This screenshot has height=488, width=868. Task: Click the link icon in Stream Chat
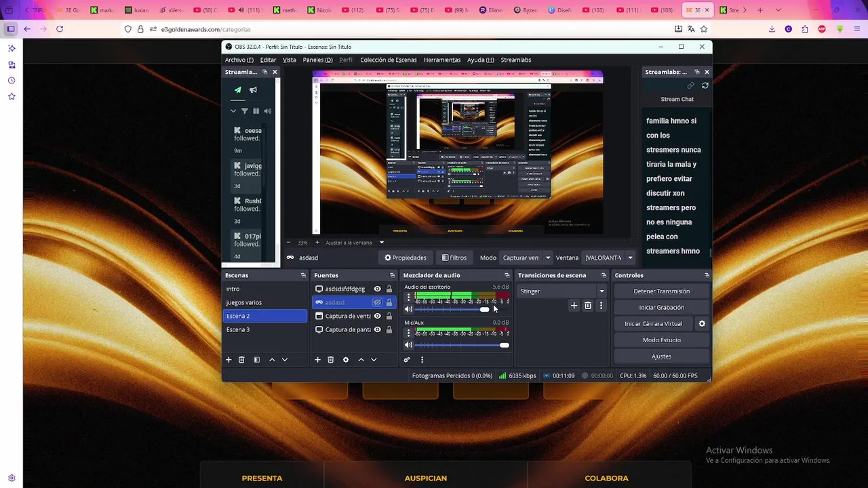click(x=691, y=85)
